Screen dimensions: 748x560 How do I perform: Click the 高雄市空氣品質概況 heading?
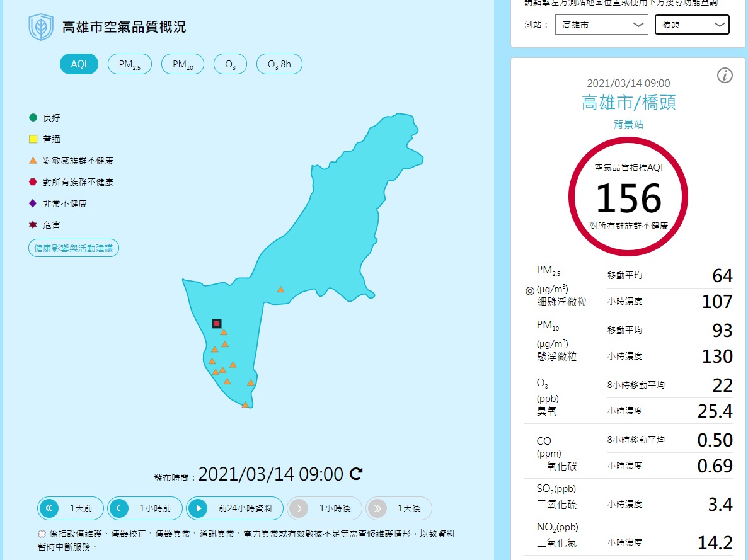[x=124, y=26]
